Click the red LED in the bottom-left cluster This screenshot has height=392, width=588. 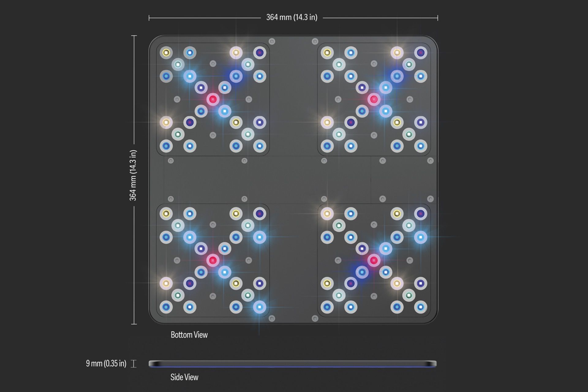[x=213, y=260]
